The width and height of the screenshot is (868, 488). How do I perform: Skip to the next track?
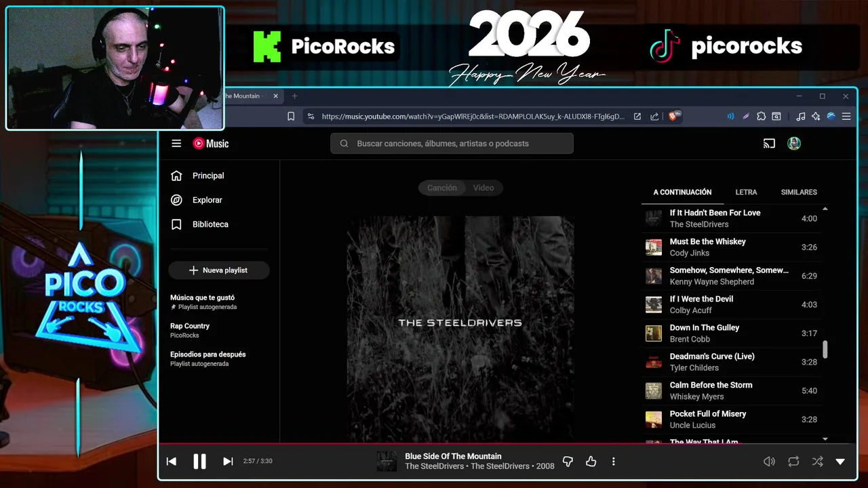coord(228,462)
